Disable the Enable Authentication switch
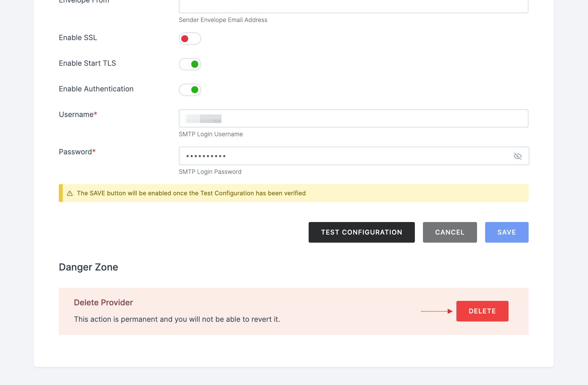 click(x=190, y=90)
